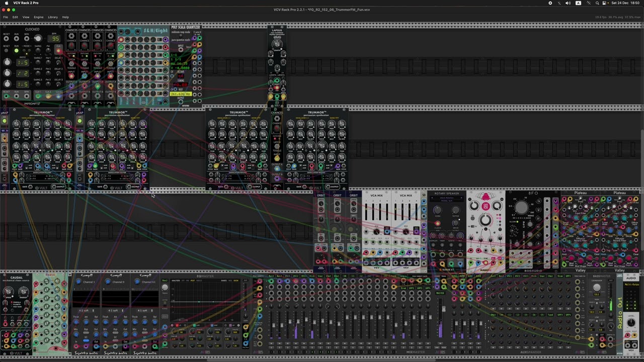Click the SPEED knob on Caudal
Viewport: 644px width, 362px height.
[8, 291]
